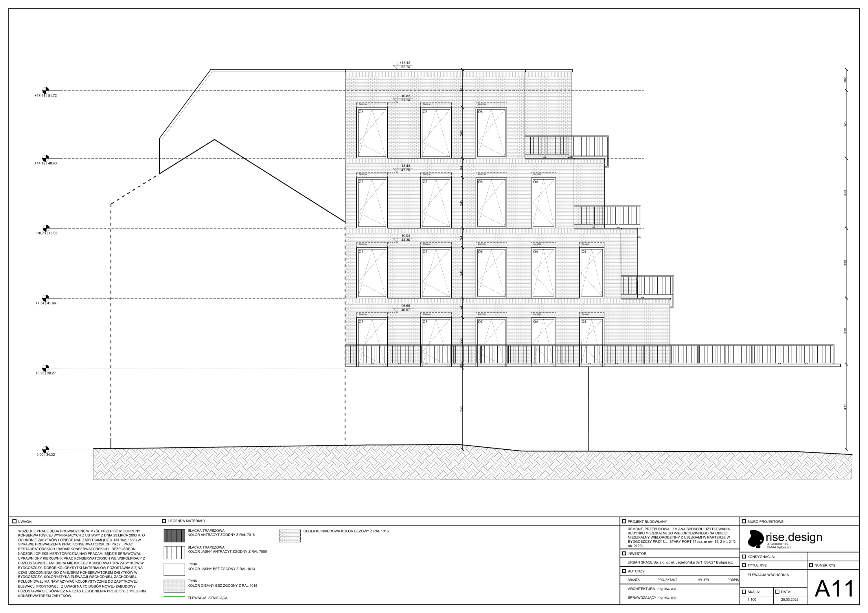Viewport: 868px width, 613px height.
Task: Select the level marker symbol at +7.34 | 41.66
Action: click(x=45, y=298)
